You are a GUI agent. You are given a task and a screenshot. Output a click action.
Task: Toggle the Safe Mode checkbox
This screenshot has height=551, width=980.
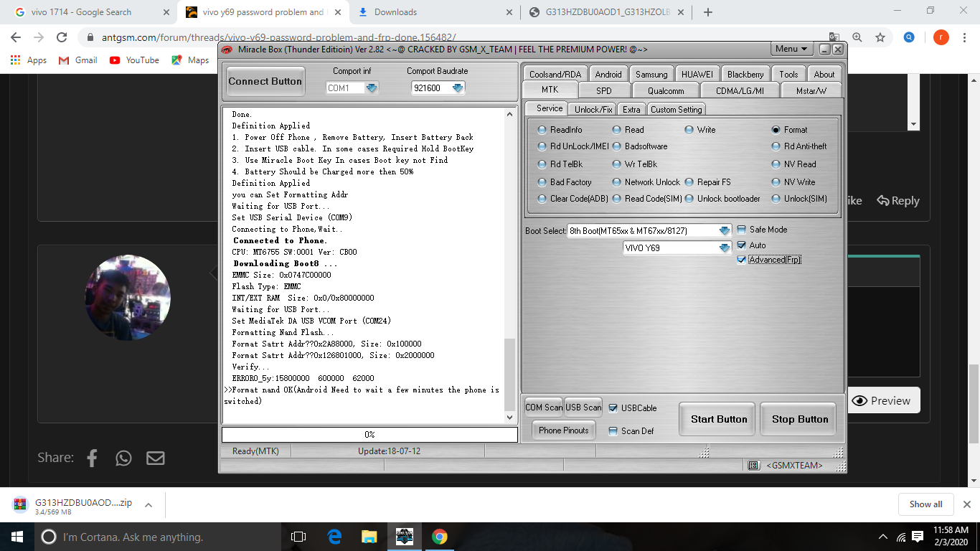[x=742, y=230]
